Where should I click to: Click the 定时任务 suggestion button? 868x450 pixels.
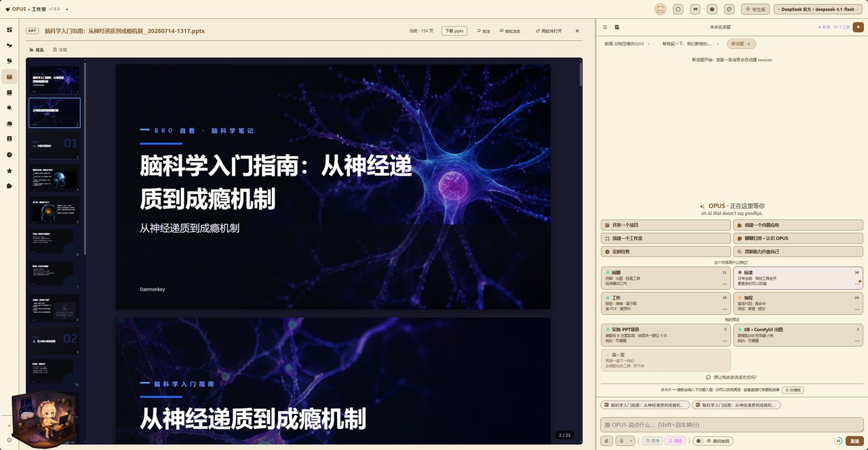[x=666, y=251]
